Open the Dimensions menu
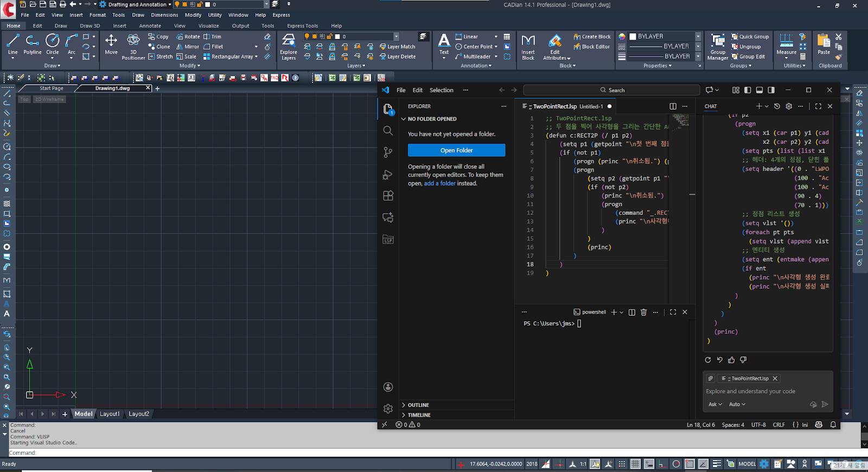868x472 pixels. click(x=164, y=15)
